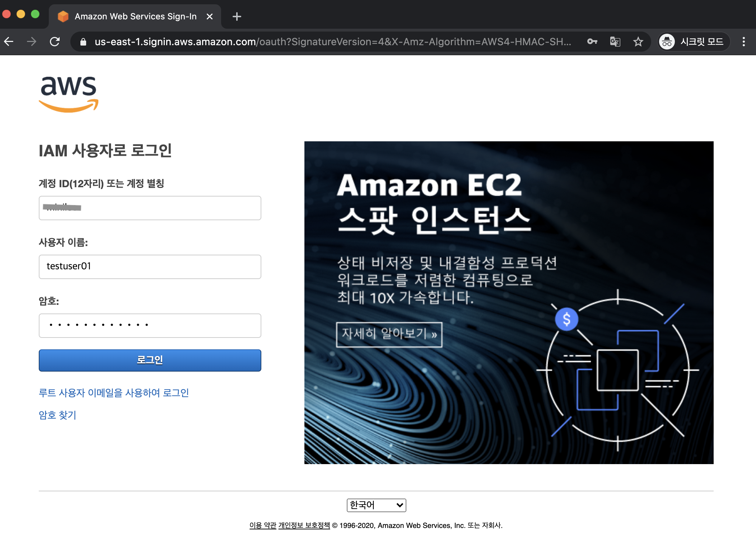
Task: Click 자세히 알아보기 on the EC2 banner
Action: click(x=389, y=334)
